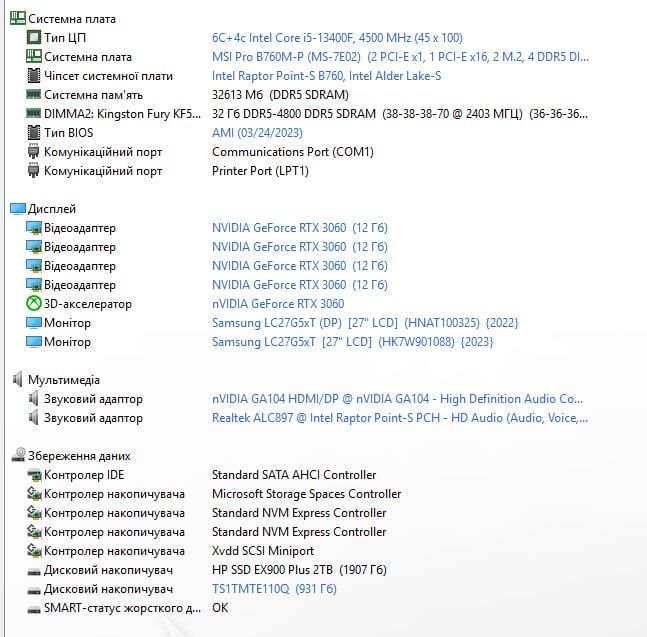Click the controller icon in the Xvdd SCSI Miniport row

coord(34,550)
